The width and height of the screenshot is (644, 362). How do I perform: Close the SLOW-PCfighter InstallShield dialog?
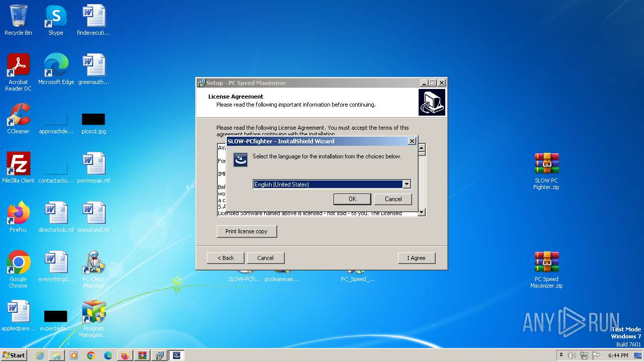point(412,141)
